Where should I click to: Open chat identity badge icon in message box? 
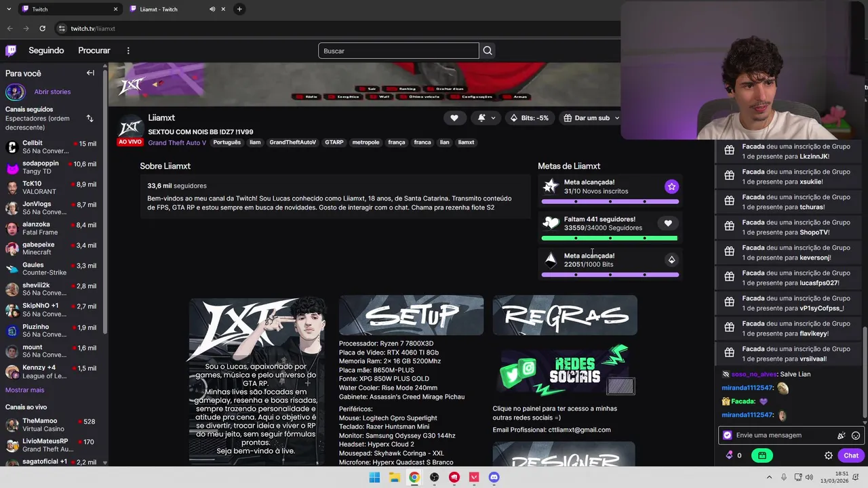click(x=728, y=435)
